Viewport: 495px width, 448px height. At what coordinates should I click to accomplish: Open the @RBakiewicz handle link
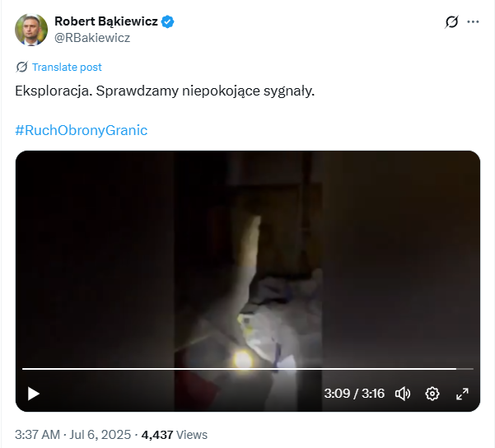(x=92, y=38)
